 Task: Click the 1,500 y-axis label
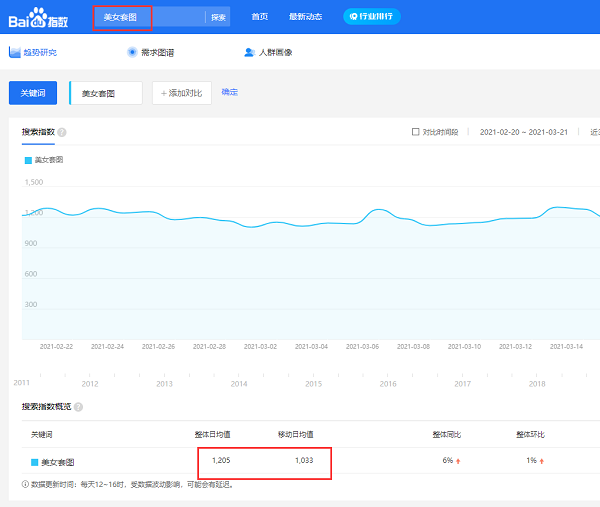tap(34, 182)
